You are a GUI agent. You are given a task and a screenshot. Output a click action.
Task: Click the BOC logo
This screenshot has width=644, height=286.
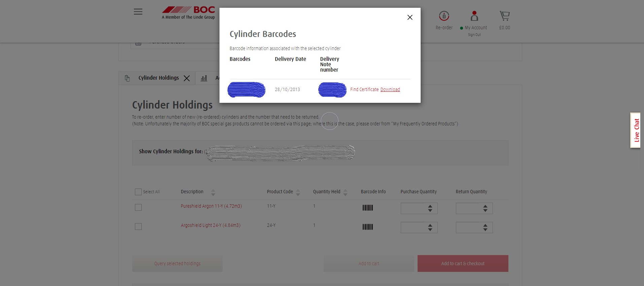point(188,13)
